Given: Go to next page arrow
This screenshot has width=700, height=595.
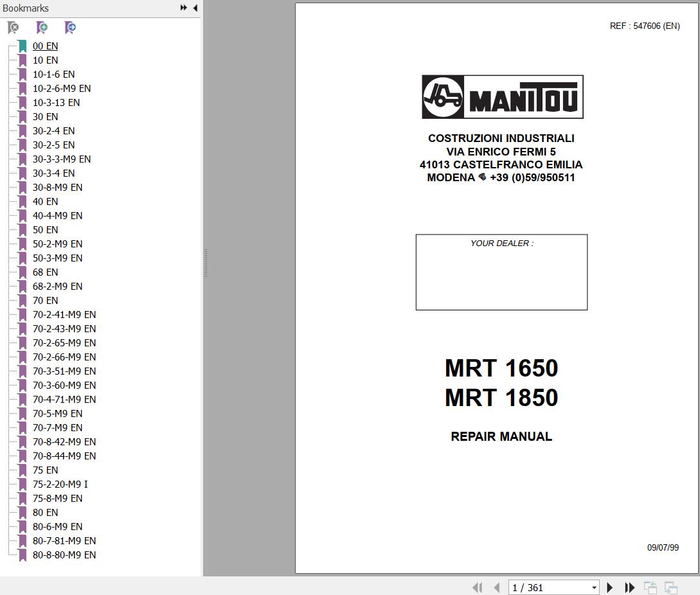Looking at the screenshot, I should pyautogui.click(x=610, y=587).
